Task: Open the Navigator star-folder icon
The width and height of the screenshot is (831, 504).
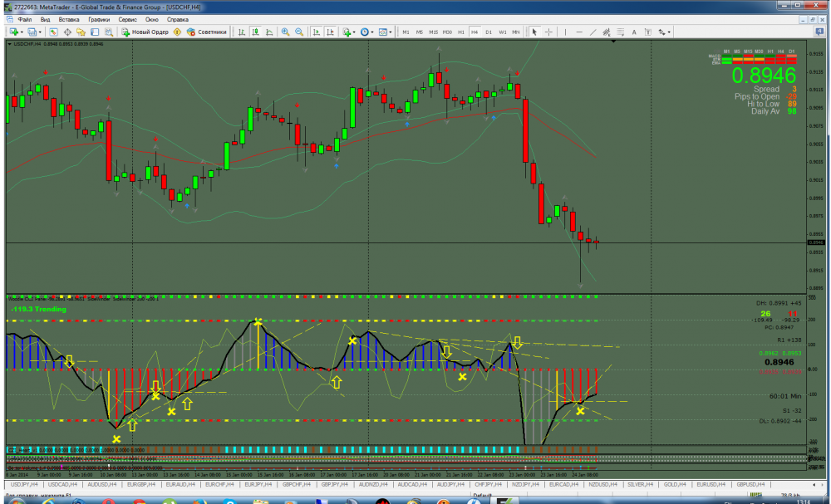Action: pos(81,32)
